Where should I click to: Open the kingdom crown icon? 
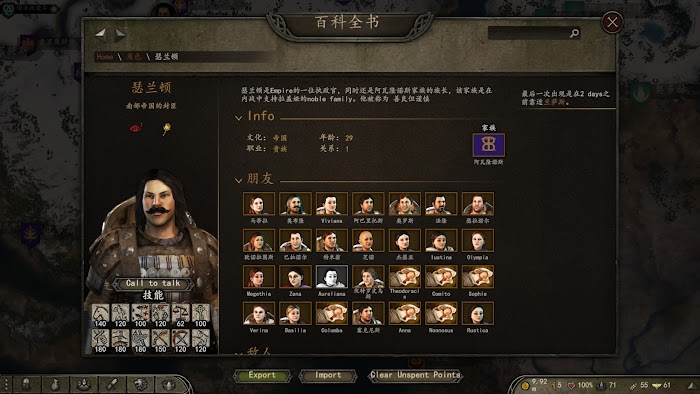[x=169, y=385]
